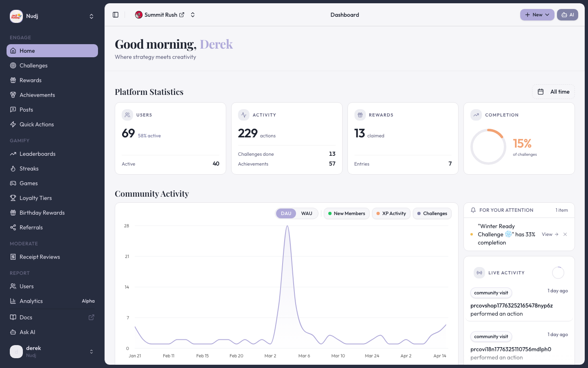Toggle the sidebar collapse icon

coord(116,15)
